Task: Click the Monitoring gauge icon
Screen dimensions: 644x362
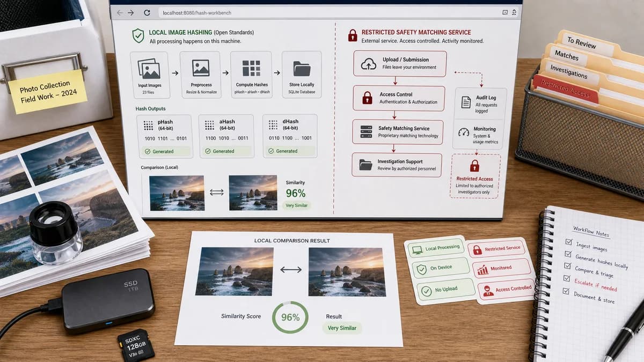Action: (464, 132)
